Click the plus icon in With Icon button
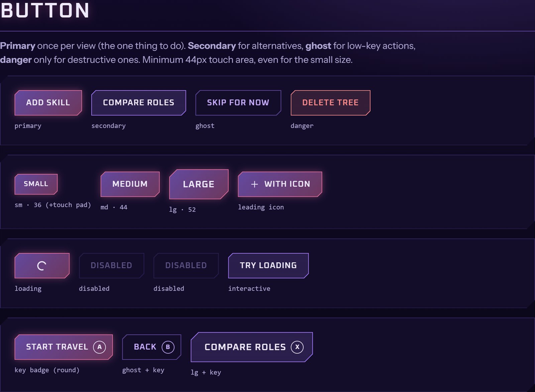535x392 pixels. tap(254, 184)
